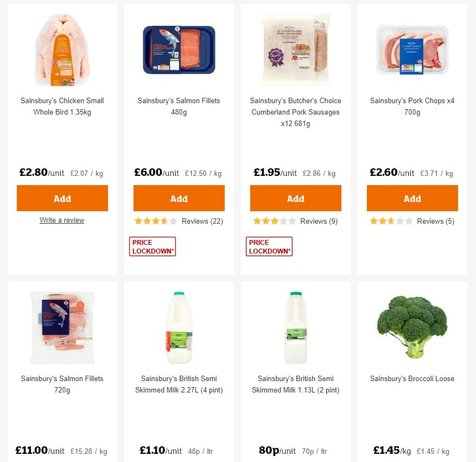Open the broccoli product image
This screenshot has width=476, height=462.
pyautogui.click(x=412, y=326)
